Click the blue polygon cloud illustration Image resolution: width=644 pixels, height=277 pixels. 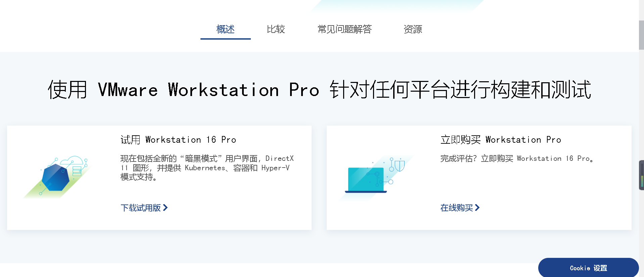57,177
